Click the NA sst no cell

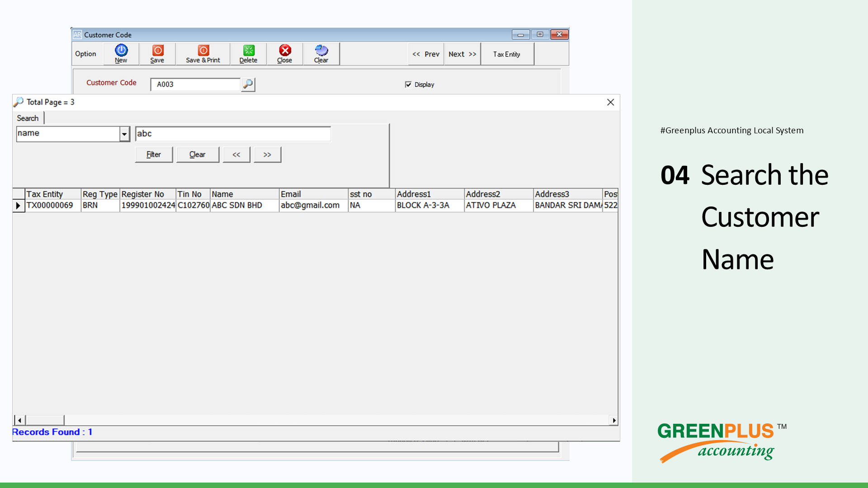point(372,206)
